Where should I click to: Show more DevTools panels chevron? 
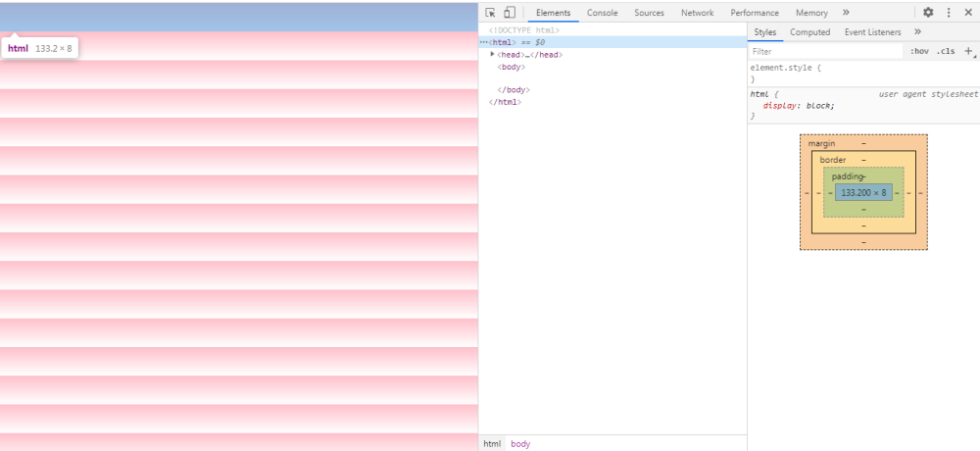click(846, 13)
